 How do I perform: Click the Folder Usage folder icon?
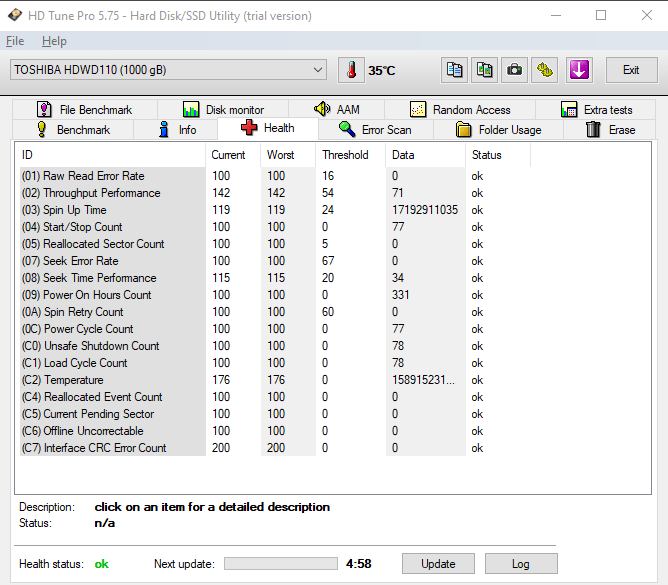(464, 129)
